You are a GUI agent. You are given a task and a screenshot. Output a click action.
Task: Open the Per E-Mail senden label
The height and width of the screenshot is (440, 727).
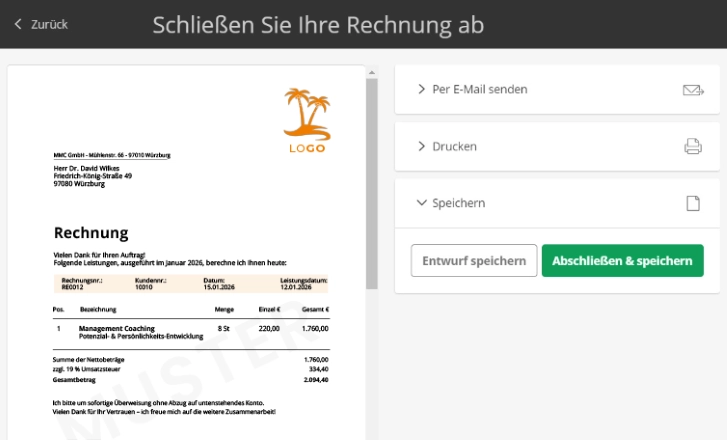click(x=479, y=90)
